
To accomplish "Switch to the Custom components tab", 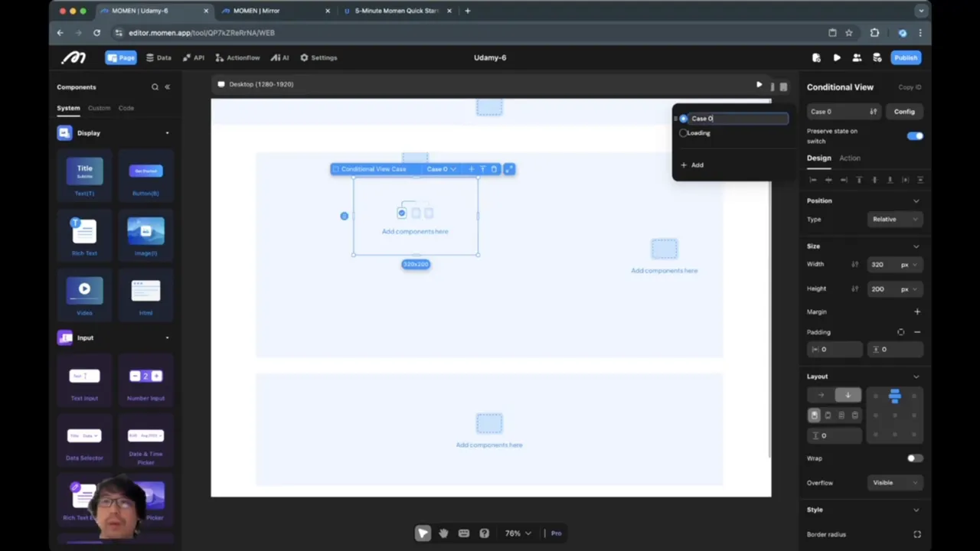I will (x=99, y=108).
